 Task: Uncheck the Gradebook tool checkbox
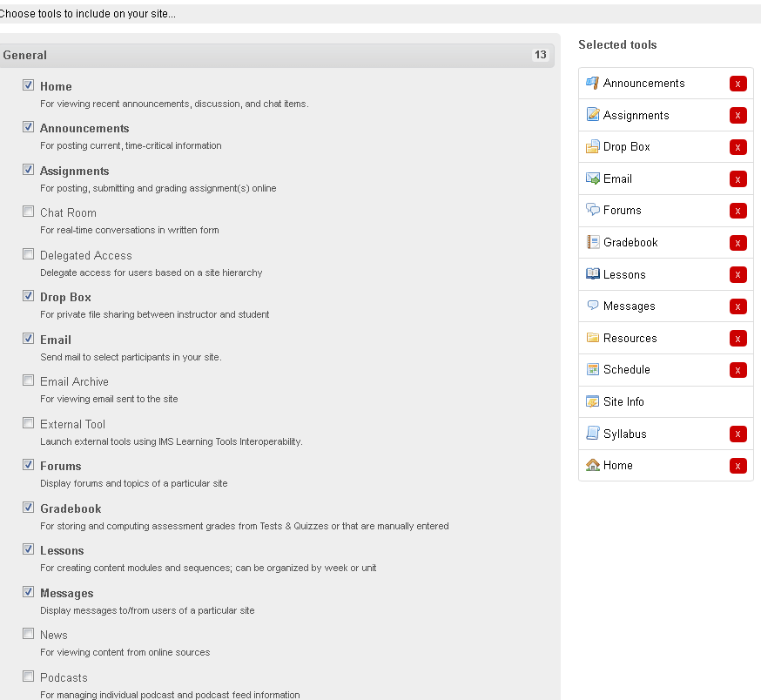coord(28,508)
